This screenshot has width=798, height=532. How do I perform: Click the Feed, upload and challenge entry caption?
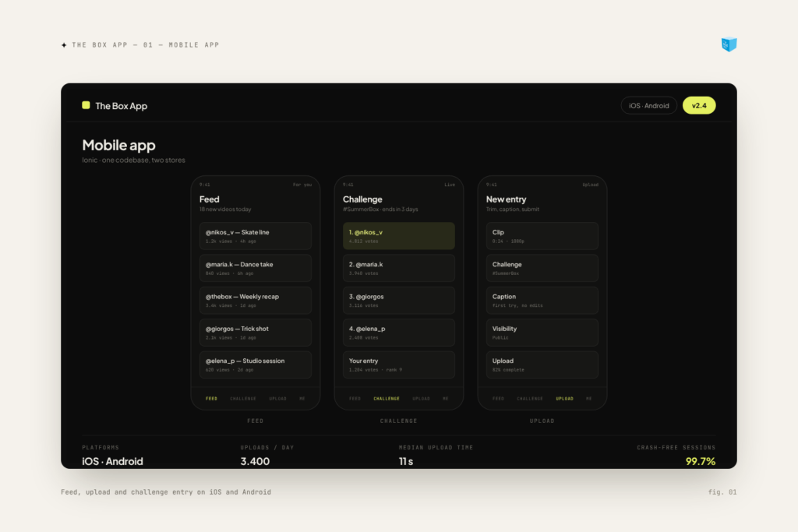point(166,491)
